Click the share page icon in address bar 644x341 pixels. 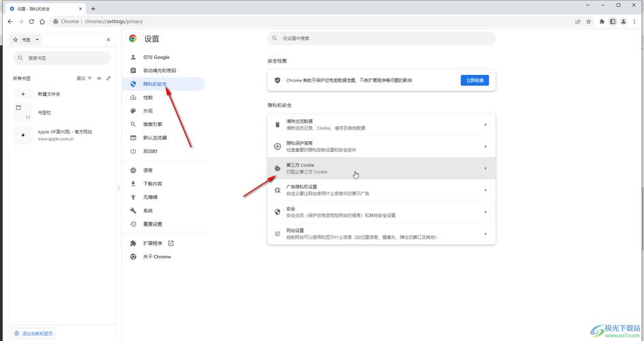[x=578, y=21]
